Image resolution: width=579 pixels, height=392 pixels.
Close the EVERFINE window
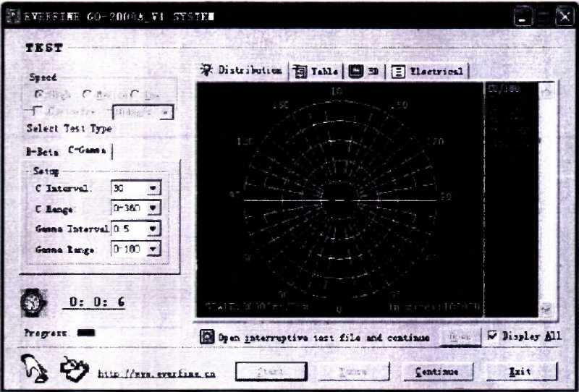(565, 17)
